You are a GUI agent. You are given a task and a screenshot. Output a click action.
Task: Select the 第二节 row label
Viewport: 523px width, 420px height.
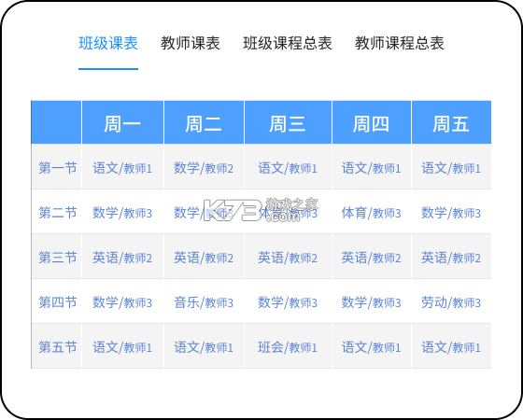58,213
